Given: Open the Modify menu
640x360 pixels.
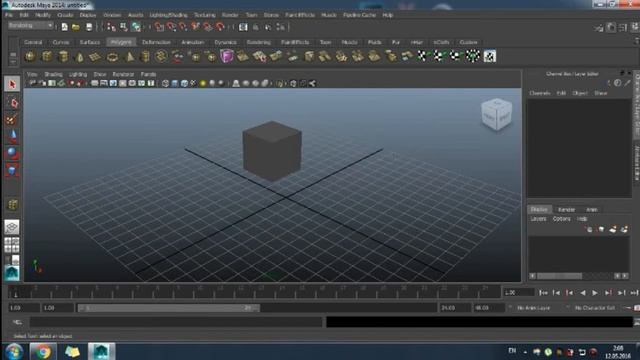Looking at the screenshot, I should (43, 15).
